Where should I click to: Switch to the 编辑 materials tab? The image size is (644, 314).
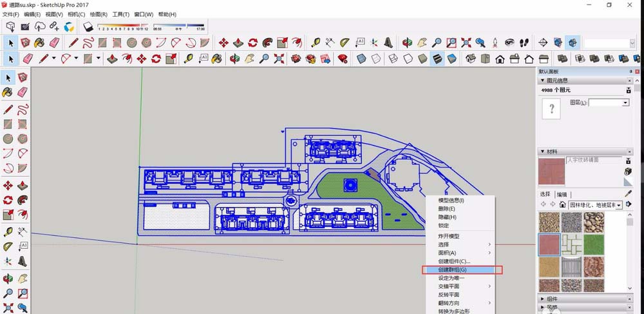click(x=562, y=195)
